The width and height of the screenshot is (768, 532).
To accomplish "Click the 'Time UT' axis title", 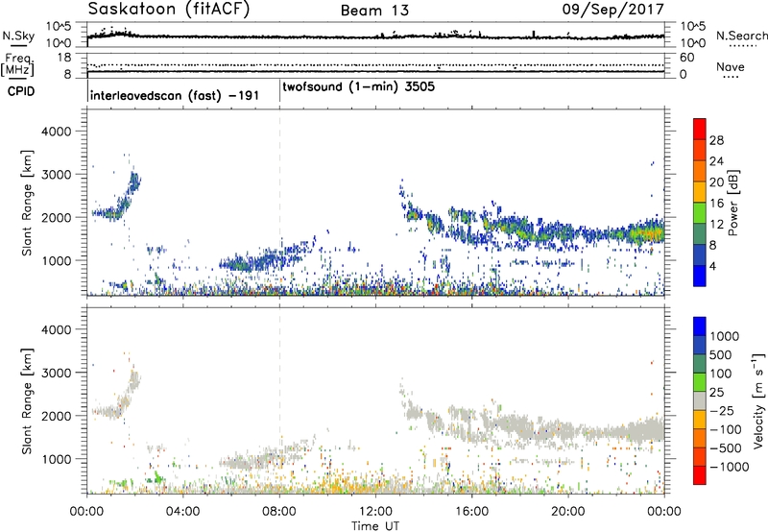I will tap(375, 525).
